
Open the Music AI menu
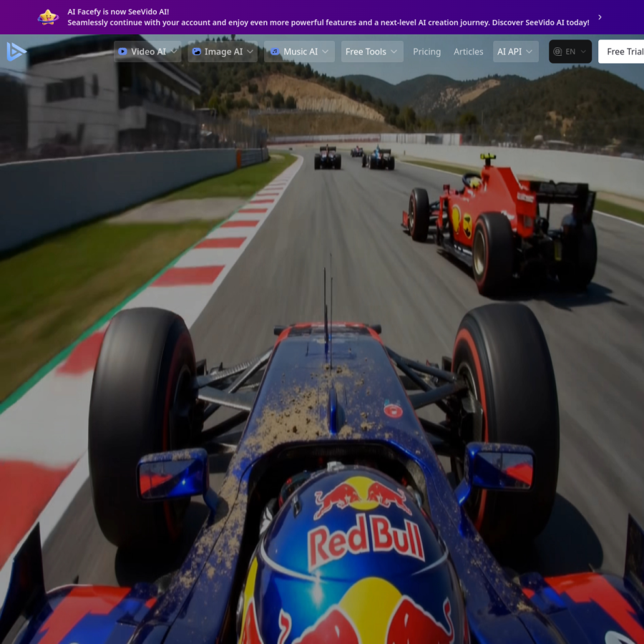pyautogui.click(x=299, y=52)
